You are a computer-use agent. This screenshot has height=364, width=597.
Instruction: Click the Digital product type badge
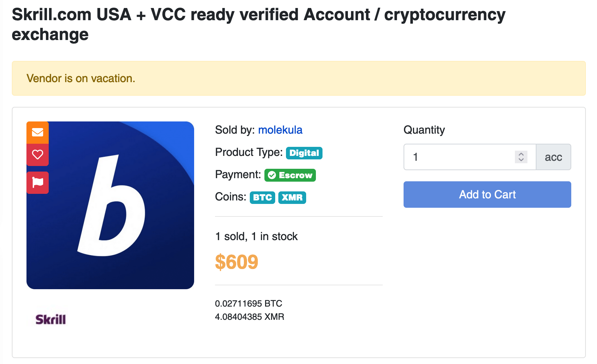[304, 153]
